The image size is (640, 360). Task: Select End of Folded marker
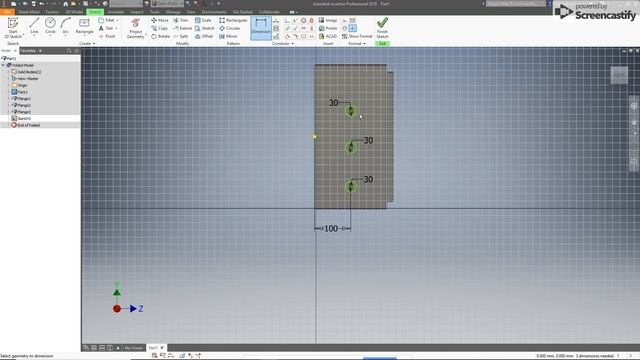point(26,125)
